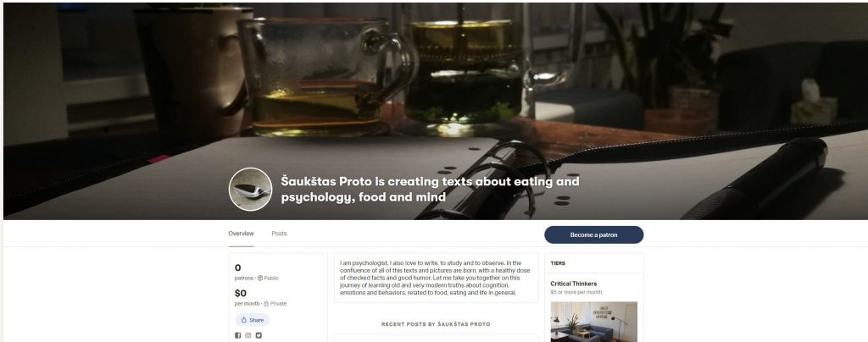Click the lock icon beside Private

coord(266,304)
